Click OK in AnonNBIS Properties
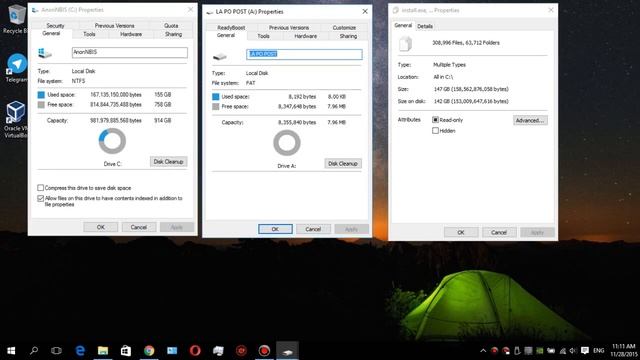Viewport: 640px width, 360px height. point(101,227)
